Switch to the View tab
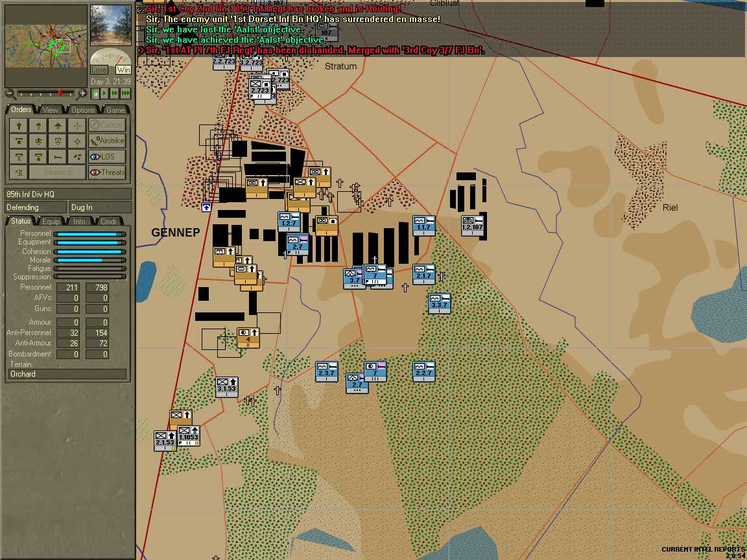The width and height of the screenshot is (747, 560). [50, 110]
